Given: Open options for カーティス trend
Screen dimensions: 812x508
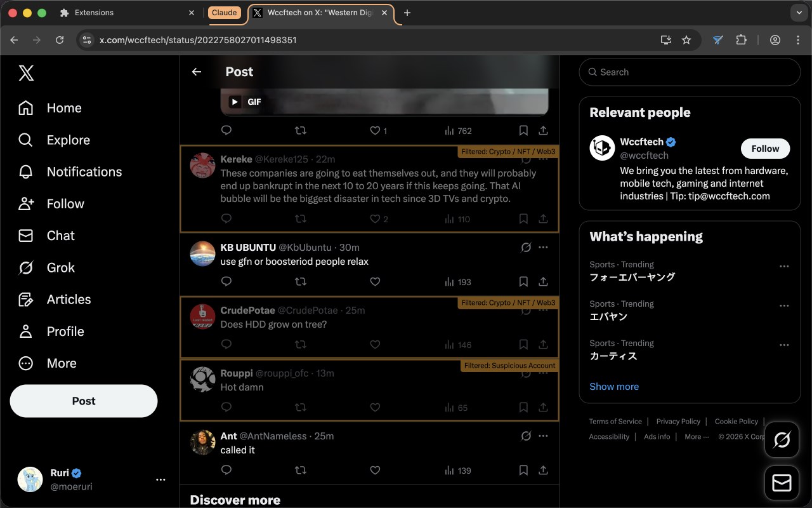Looking at the screenshot, I should (x=784, y=345).
